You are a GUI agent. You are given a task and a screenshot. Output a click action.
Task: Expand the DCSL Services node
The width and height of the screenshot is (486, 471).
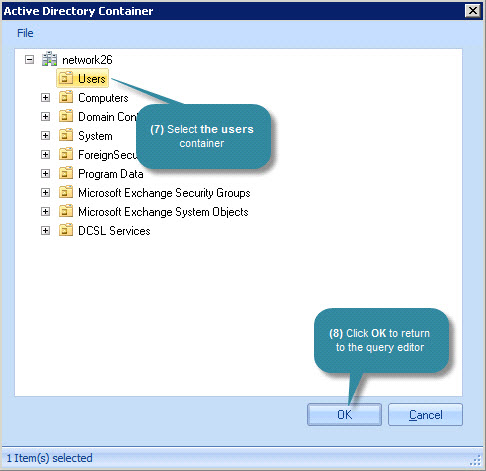[x=45, y=231]
